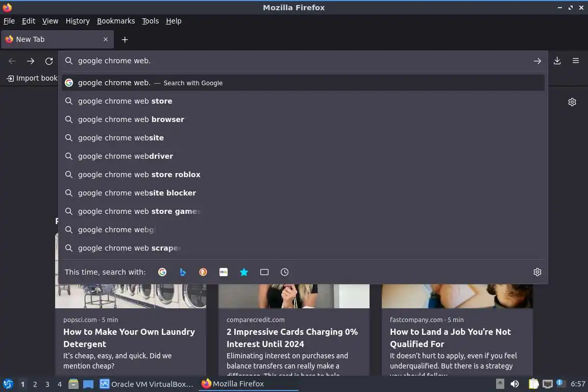
Task: Select suggestion 'google chrome webgl'
Action: pyautogui.click(x=303, y=230)
